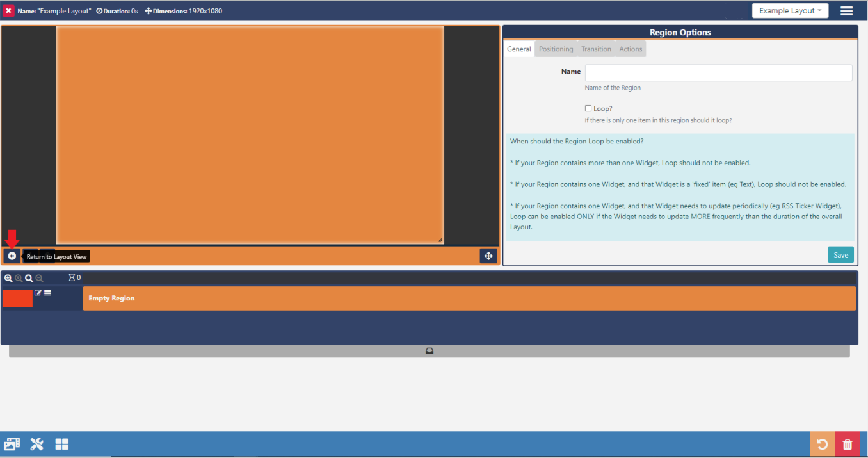Click the red trash delete button
The image size is (868, 458).
click(848, 445)
